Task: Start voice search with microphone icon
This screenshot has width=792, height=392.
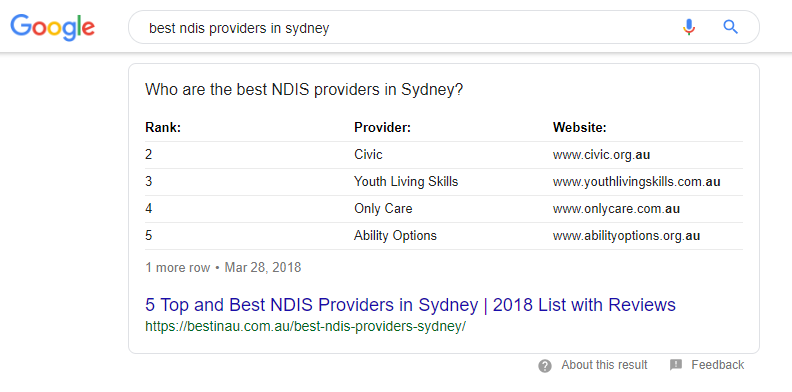Action: click(x=688, y=27)
